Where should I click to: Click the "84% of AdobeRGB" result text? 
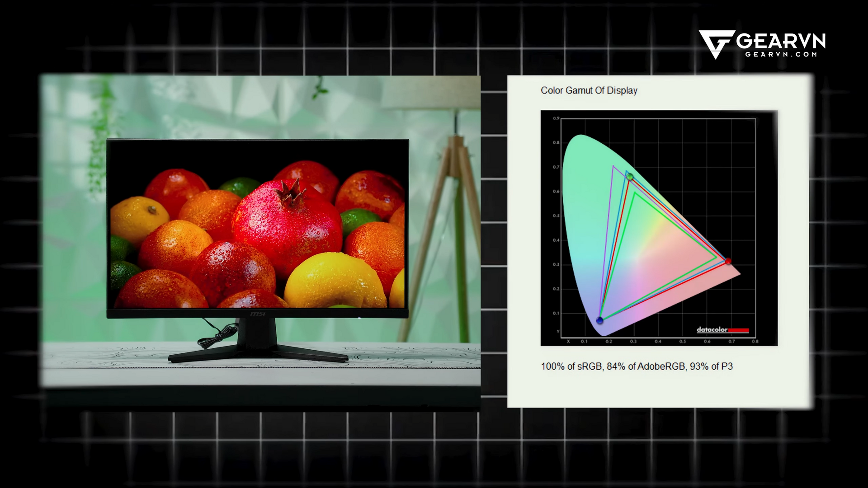pyautogui.click(x=646, y=366)
